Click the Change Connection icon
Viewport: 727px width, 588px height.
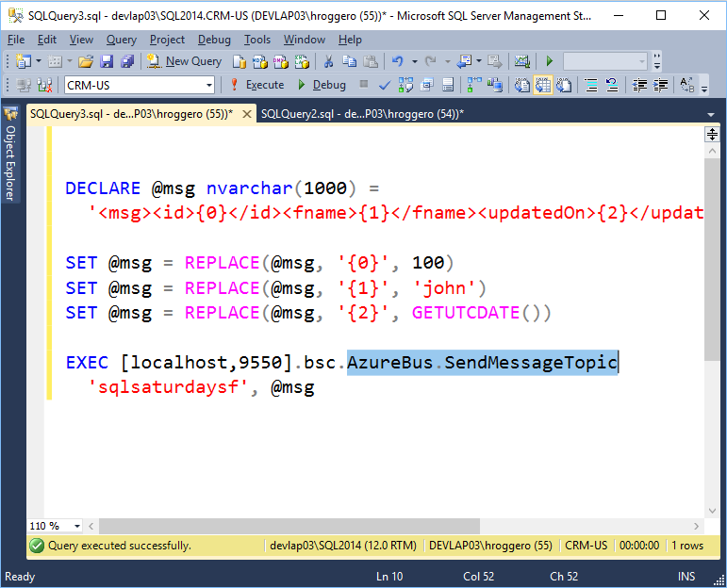point(44,85)
